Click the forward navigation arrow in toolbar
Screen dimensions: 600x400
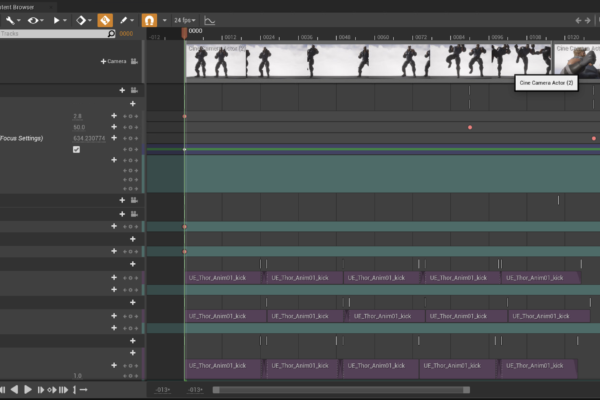587,20
